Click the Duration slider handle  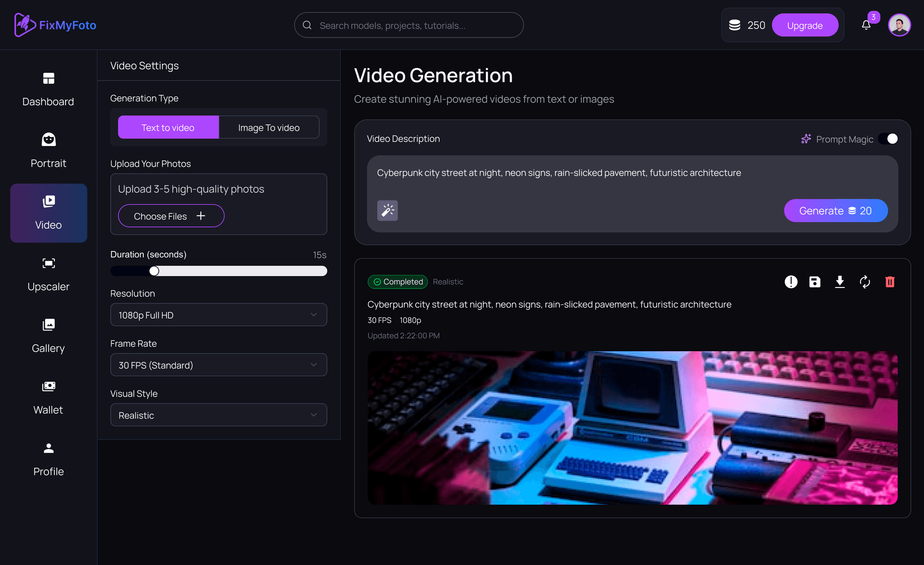coord(154,271)
